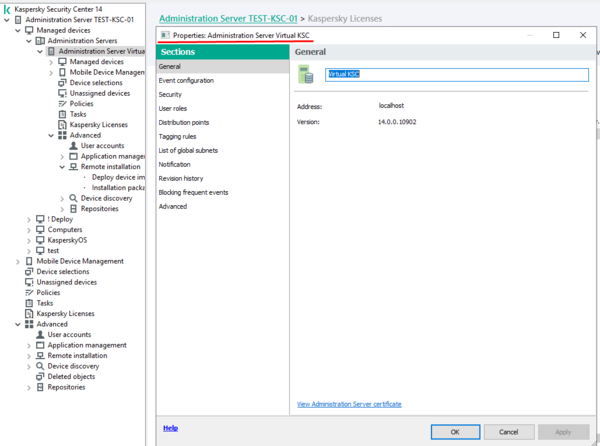Select Application management item under Virtual KSC
The width and height of the screenshot is (600, 446).
click(112, 156)
